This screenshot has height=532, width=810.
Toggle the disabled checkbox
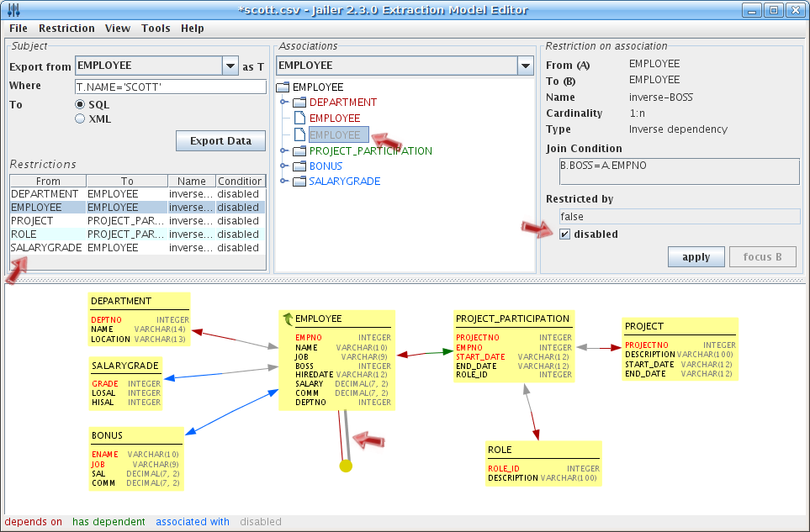pyautogui.click(x=564, y=234)
